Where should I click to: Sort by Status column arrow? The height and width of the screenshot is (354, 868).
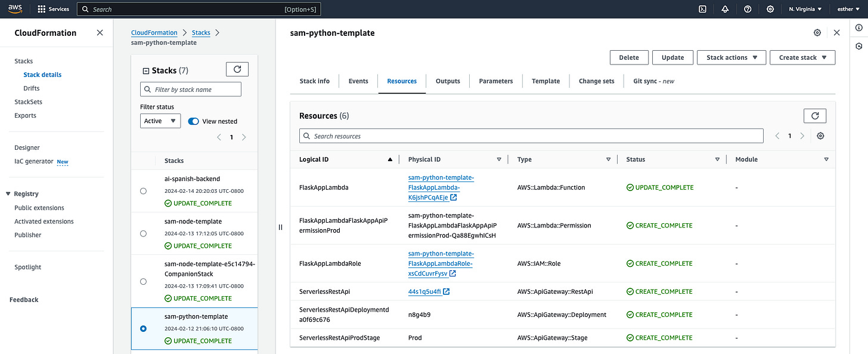point(717,159)
